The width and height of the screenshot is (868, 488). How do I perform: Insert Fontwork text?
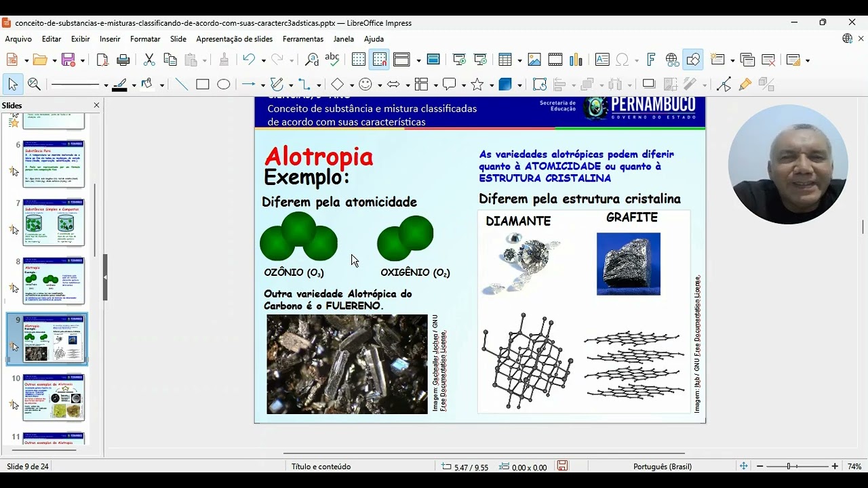point(651,60)
